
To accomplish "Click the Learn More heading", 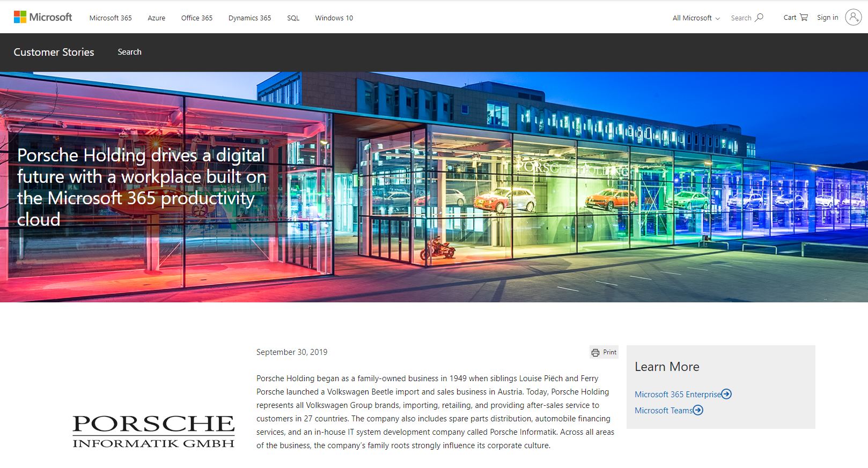I will tap(667, 367).
